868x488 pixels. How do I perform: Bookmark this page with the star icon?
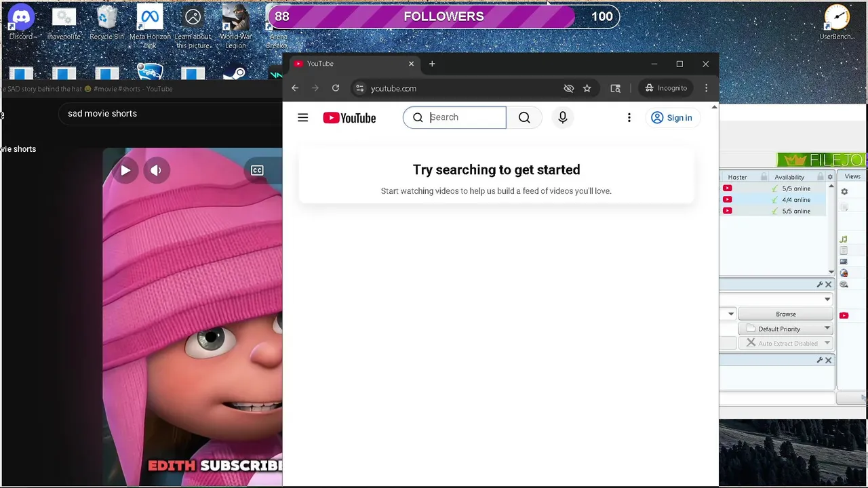[x=587, y=88]
